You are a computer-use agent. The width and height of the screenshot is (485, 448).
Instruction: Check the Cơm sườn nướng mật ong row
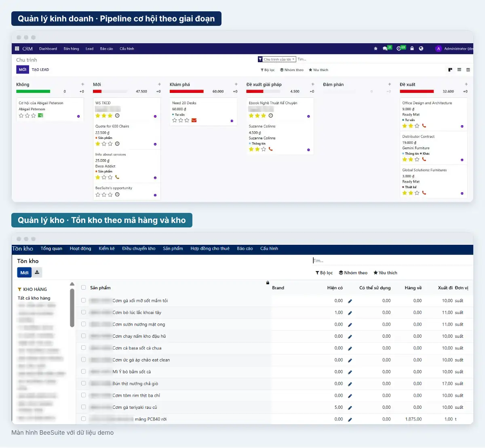83,324
